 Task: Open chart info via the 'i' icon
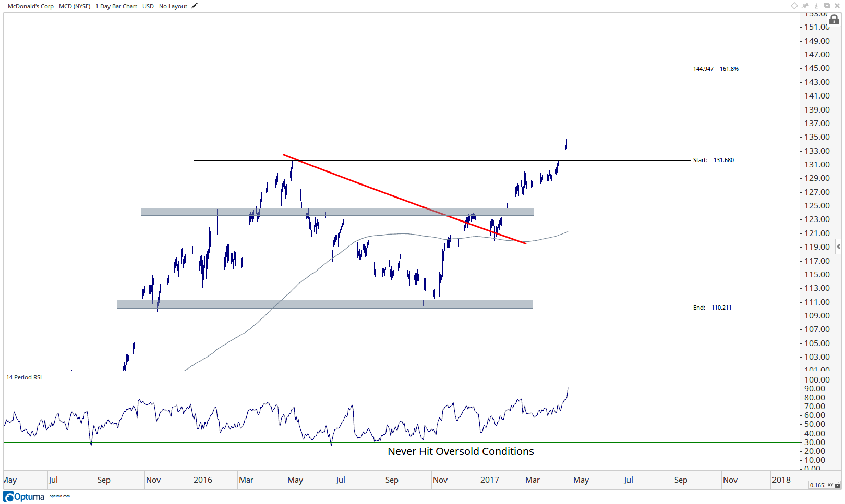[x=816, y=6]
